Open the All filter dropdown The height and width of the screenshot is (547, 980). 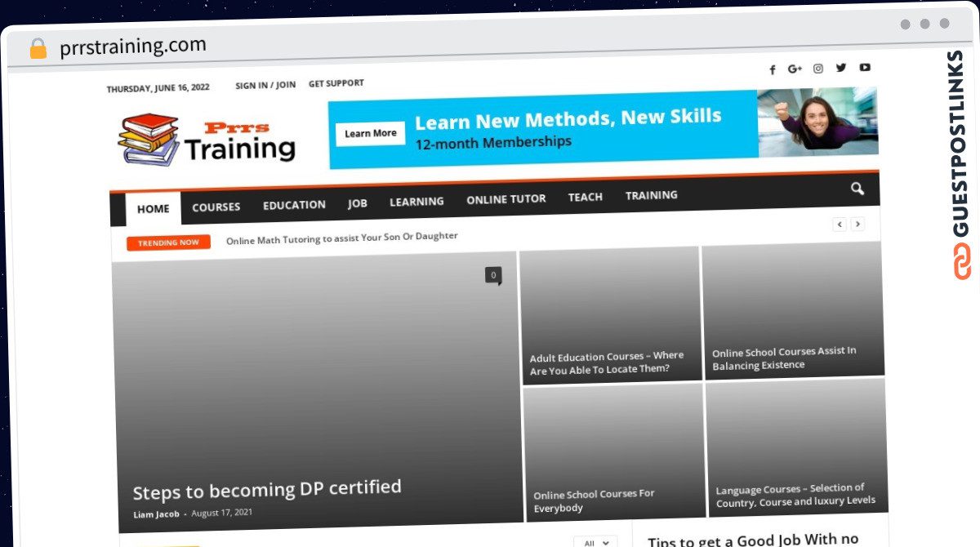[595, 542]
